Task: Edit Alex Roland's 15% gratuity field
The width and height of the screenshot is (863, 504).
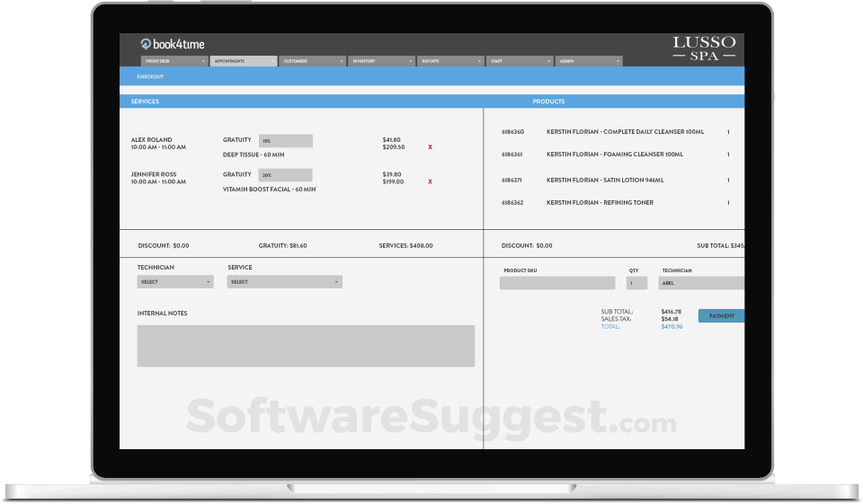Action: [x=286, y=141]
